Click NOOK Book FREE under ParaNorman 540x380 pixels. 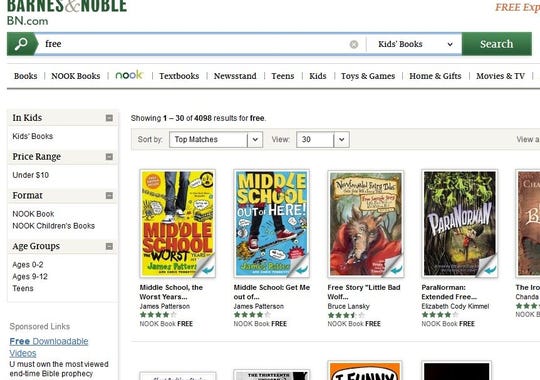448,324
